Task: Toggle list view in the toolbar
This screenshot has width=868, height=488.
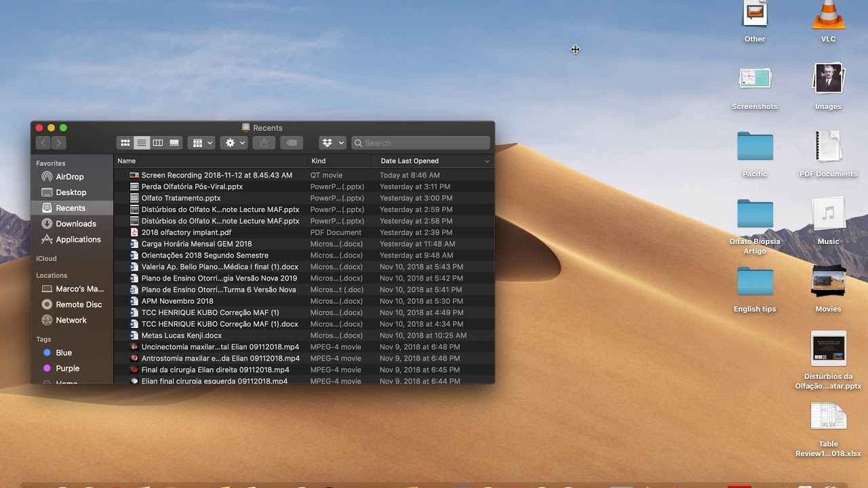Action: click(x=142, y=142)
